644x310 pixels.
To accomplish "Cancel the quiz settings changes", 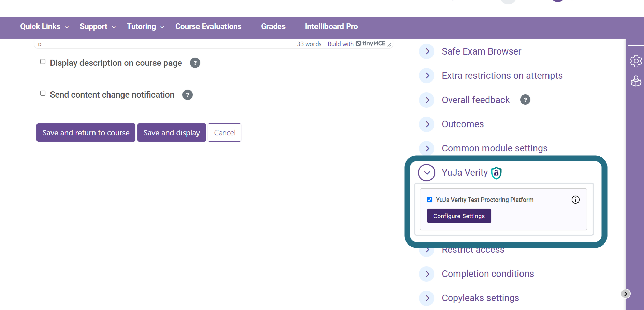I will click(x=224, y=132).
